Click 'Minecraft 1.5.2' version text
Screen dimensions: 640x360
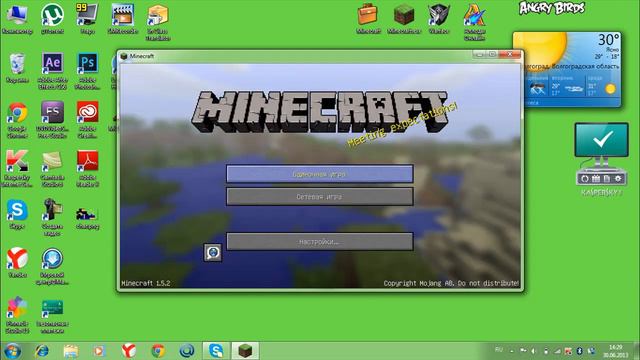pos(146,283)
